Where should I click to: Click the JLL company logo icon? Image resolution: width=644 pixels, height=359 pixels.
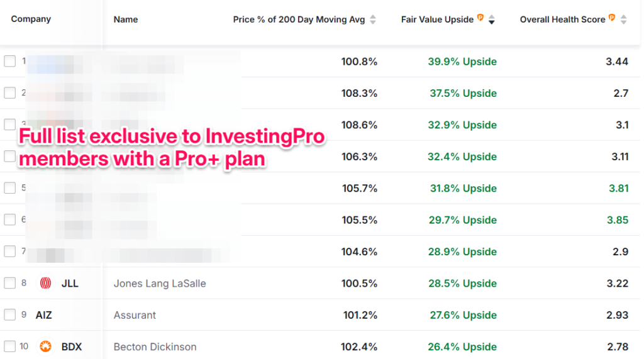[x=45, y=284]
